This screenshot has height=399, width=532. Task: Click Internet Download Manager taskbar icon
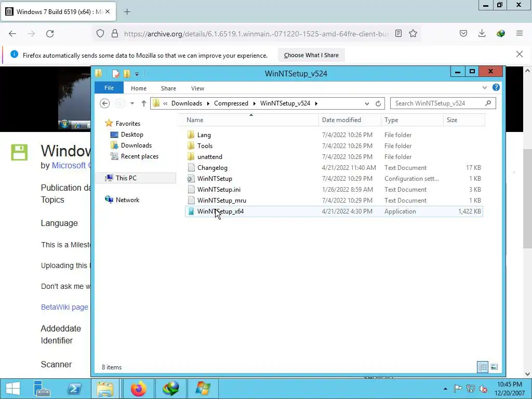pos(170,388)
